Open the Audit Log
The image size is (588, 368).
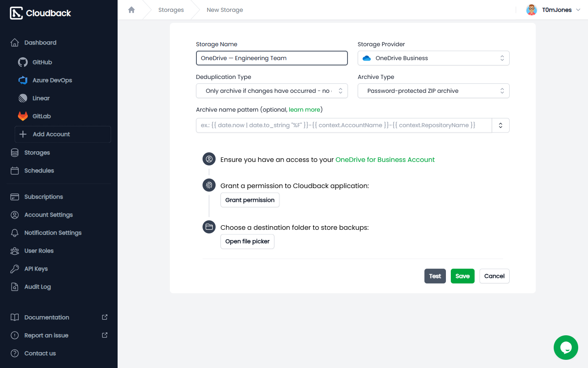(x=38, y=287)
